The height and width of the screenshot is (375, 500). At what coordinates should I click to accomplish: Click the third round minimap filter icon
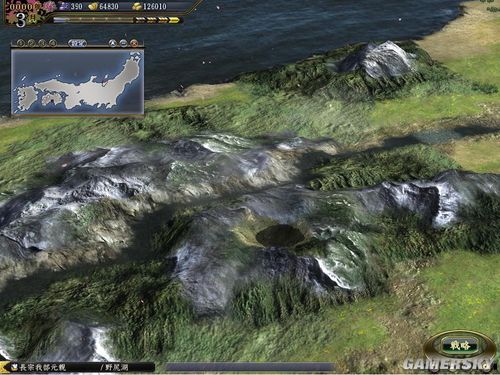(x=42, y=43)
